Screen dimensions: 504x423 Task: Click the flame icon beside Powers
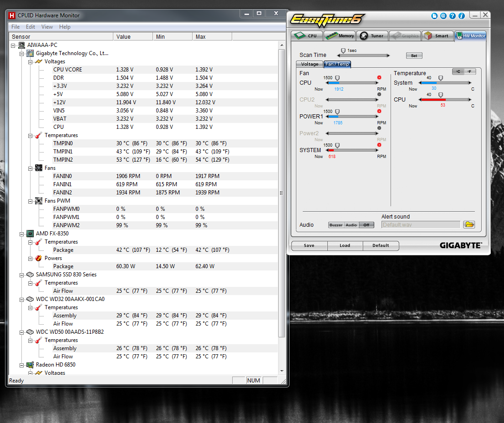click(39, 258)
